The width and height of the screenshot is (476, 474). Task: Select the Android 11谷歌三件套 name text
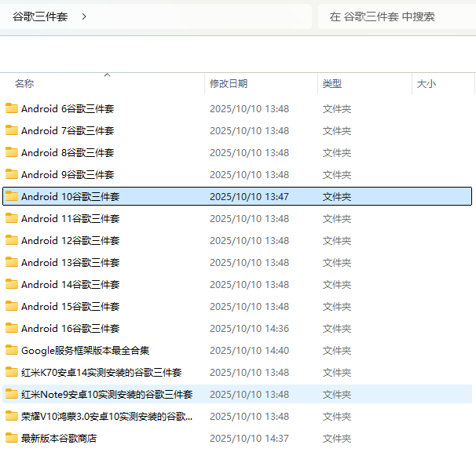pos(71,219)
